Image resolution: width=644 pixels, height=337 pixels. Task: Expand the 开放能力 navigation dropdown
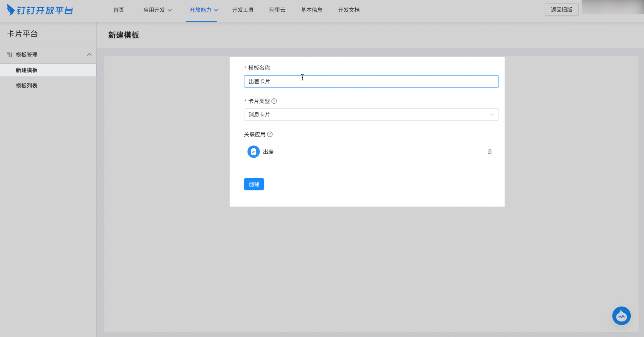coord(204,10)
